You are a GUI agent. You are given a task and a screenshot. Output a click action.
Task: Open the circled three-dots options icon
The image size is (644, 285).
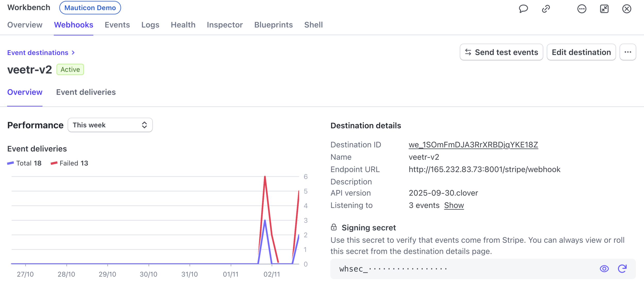[582, 9]
